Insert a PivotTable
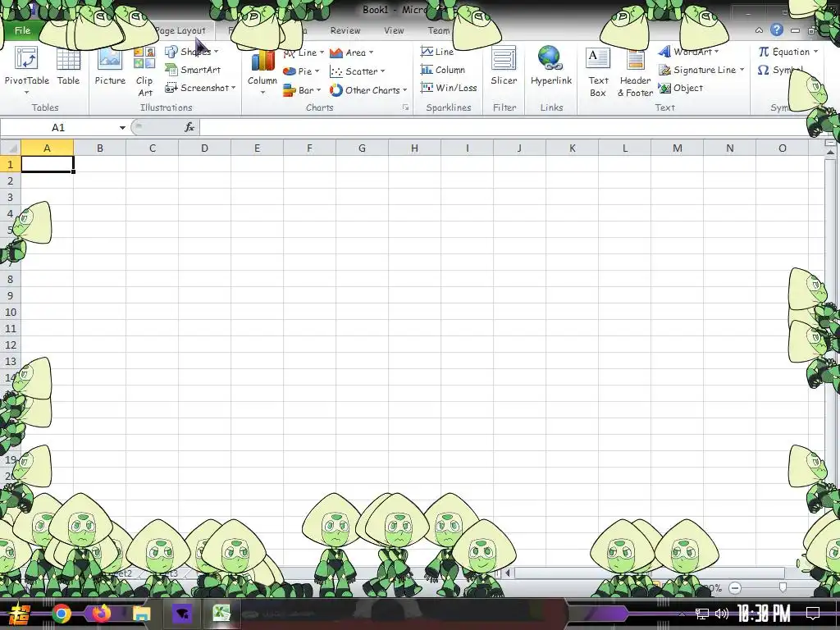 (x=26, y=70)
